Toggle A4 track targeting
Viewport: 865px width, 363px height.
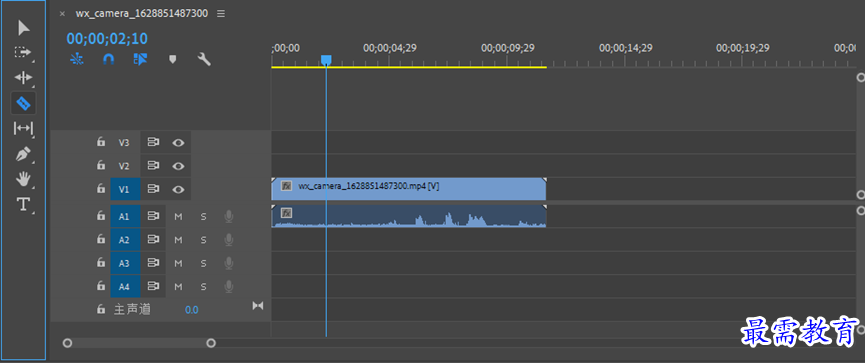(124, 286)
